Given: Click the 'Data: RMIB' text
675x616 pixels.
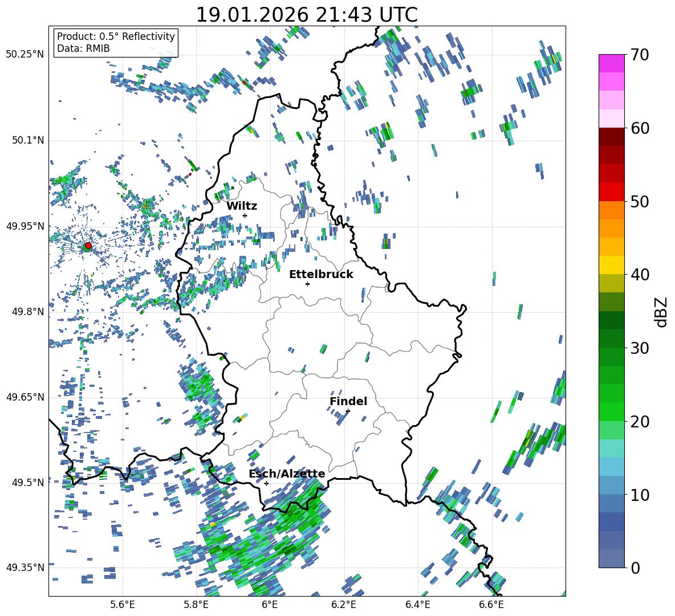Looking at the screenshot, I should 83,48.
